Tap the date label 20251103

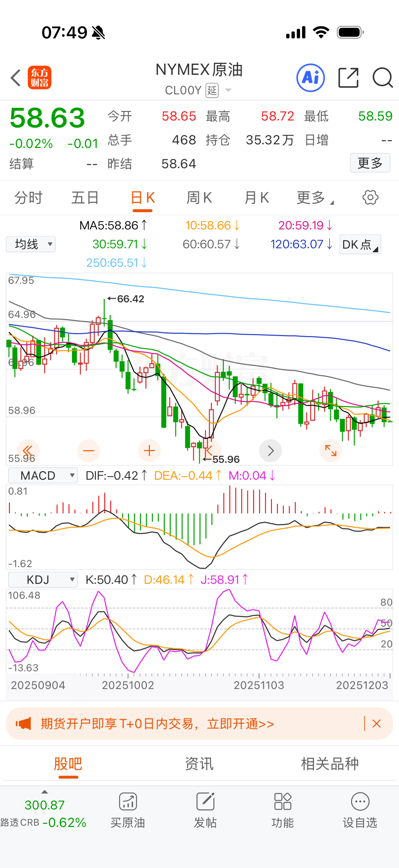tap(259, 685)
